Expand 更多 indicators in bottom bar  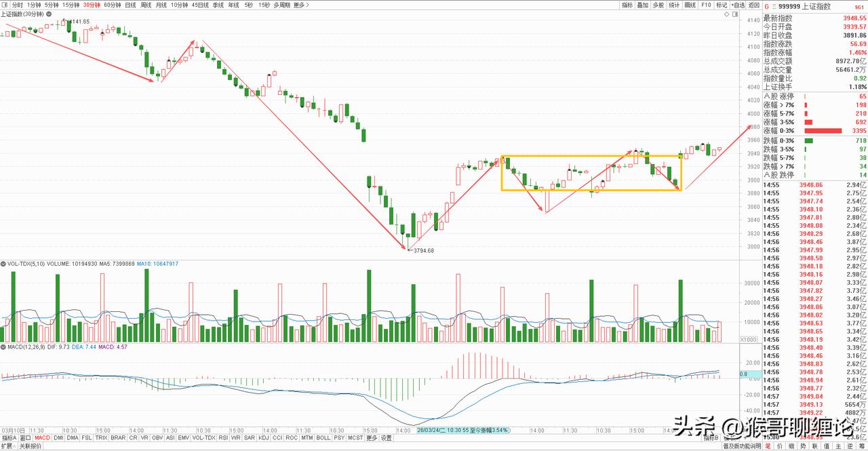coord(372,437)
